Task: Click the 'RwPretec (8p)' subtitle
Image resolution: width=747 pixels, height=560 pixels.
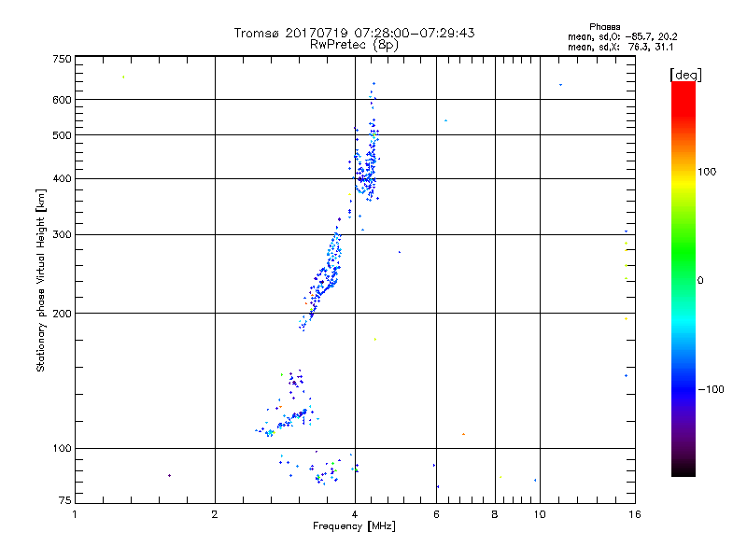Action: (x=354, y=45)
